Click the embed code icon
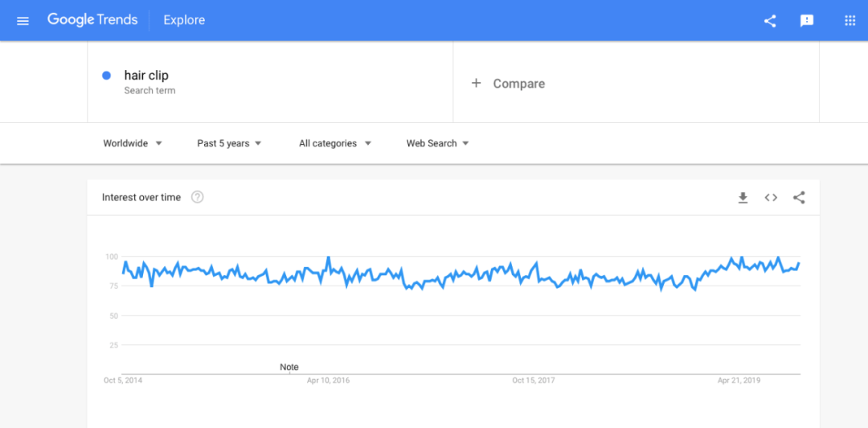Screen dimensions: 868x428 point(771,198)
